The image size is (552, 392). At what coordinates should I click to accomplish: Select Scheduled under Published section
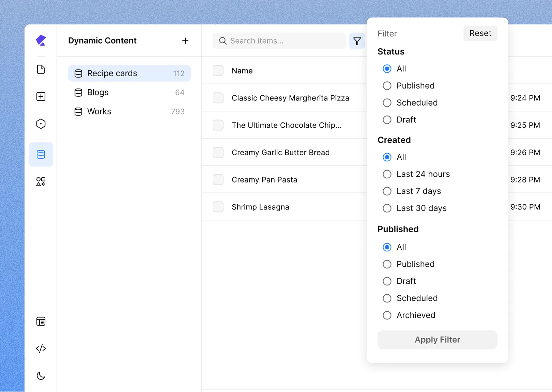click(x=387, y=298)
